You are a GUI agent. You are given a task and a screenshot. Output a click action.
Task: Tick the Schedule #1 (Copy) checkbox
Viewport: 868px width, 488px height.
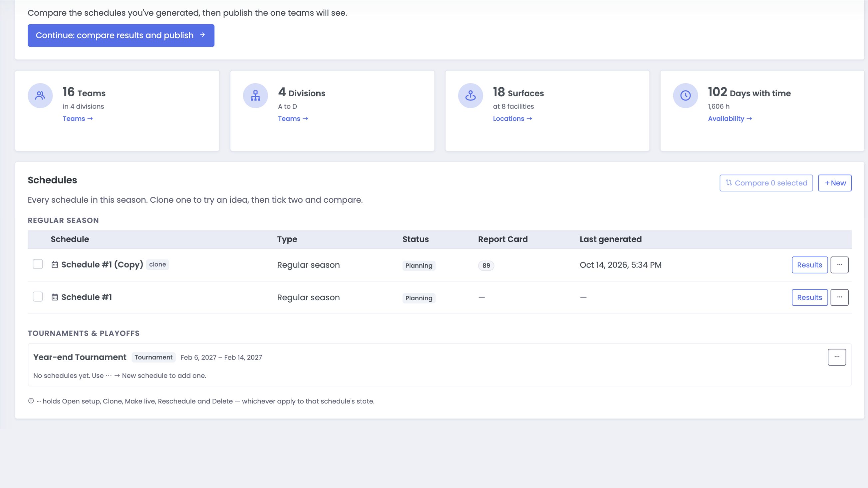tap(38, 264)
